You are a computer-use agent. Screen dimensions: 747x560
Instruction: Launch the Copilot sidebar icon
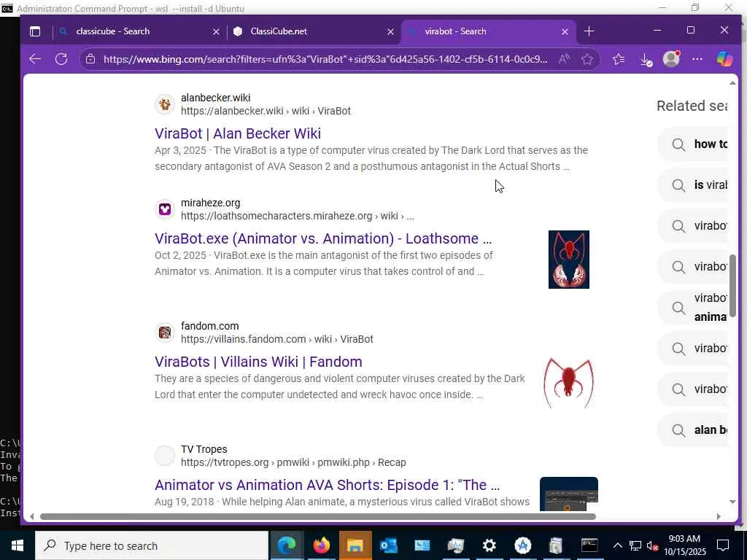coord(724,59)
